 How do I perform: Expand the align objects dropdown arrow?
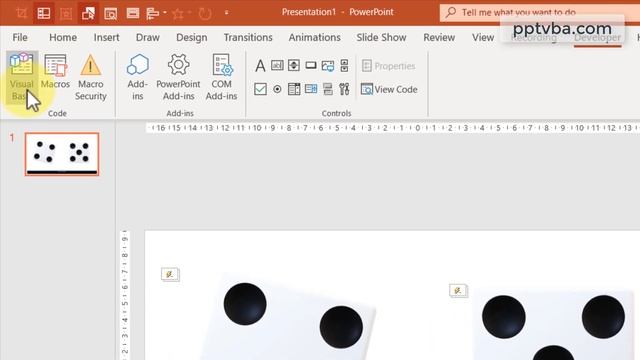pos(165,13)
